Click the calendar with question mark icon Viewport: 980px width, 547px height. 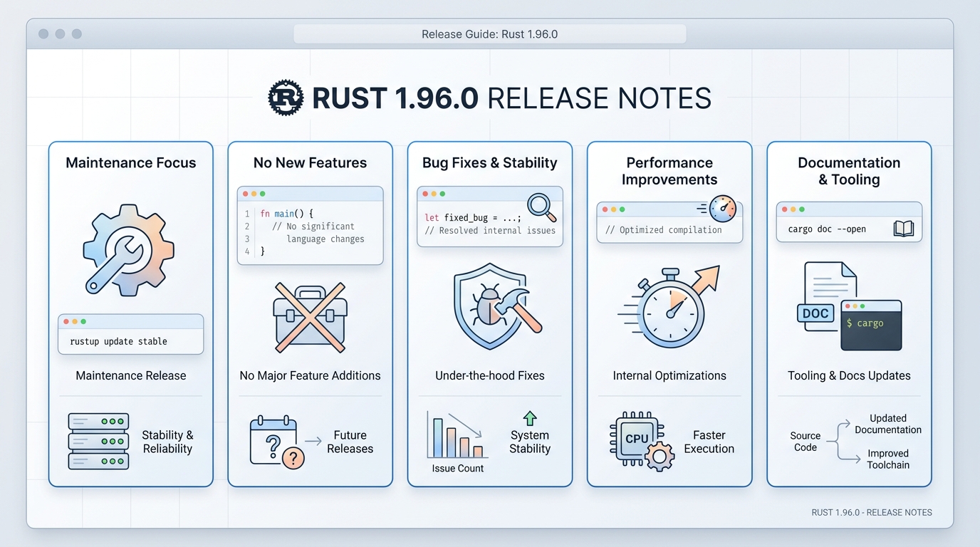click(x=277, y=443)
